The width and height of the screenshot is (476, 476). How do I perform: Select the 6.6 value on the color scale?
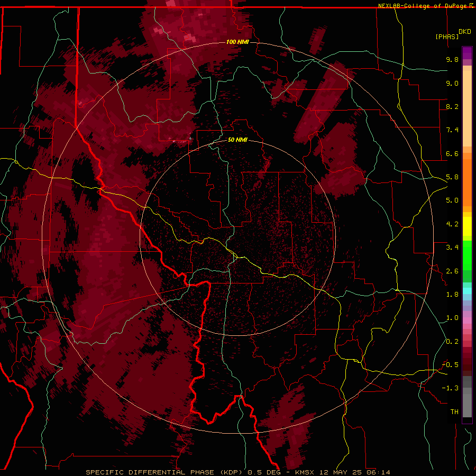tap(452, 153)
